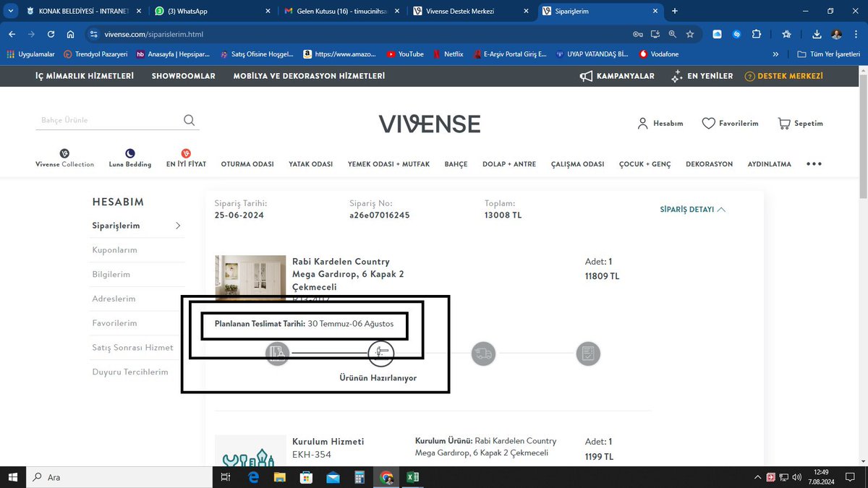Open Rabi Kardelen wardrobe product thumbnail
Viewport: 868px width, 488px height.
click(251, 276)
